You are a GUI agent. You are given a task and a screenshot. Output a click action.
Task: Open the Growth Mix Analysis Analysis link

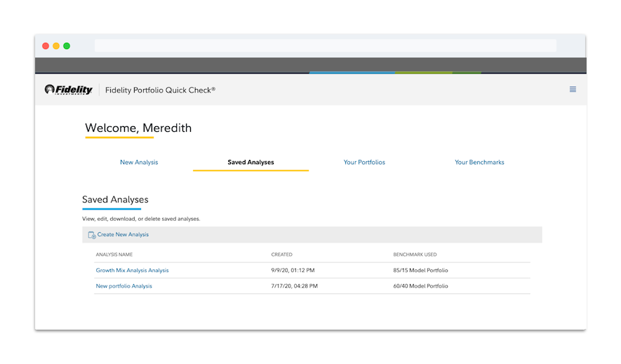(132, 270)
